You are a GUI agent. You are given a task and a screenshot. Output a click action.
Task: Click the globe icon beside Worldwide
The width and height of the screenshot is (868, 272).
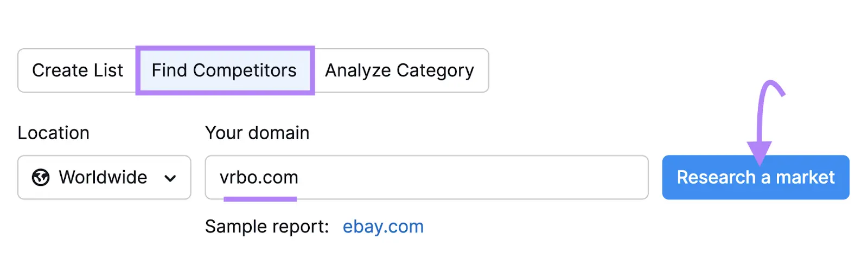point(41,177)
